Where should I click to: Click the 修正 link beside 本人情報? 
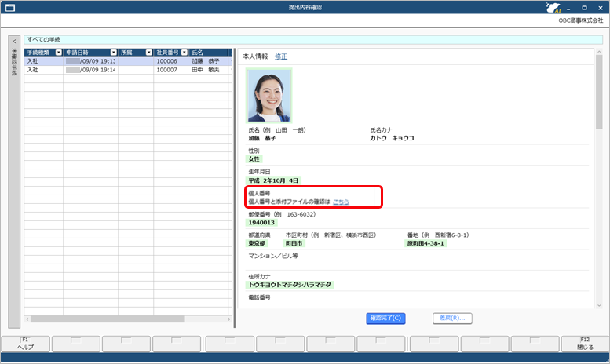click(x=280, y=56)
